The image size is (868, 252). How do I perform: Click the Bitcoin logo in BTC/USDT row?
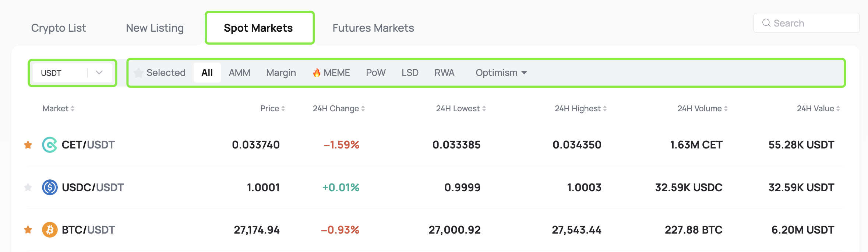[x=50, y=230]
